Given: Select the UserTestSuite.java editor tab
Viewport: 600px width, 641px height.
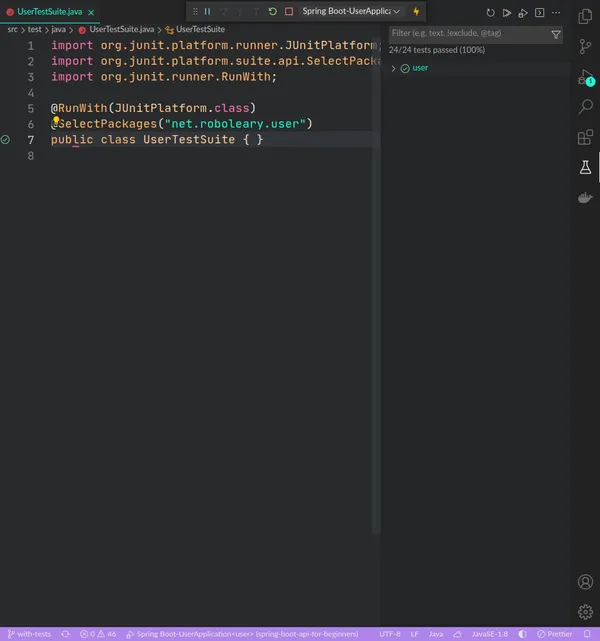Looking at the screenshot, I should click(49, 12).
